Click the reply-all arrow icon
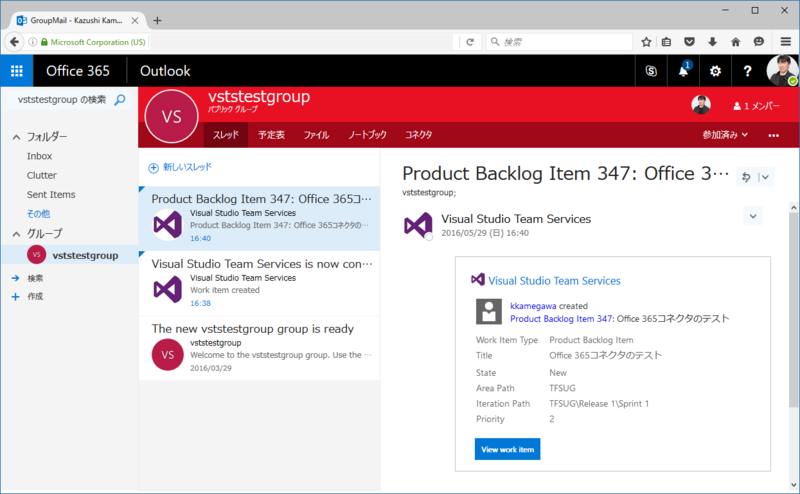The height and width of the screenshot is (494, 800). coord(746,177)
